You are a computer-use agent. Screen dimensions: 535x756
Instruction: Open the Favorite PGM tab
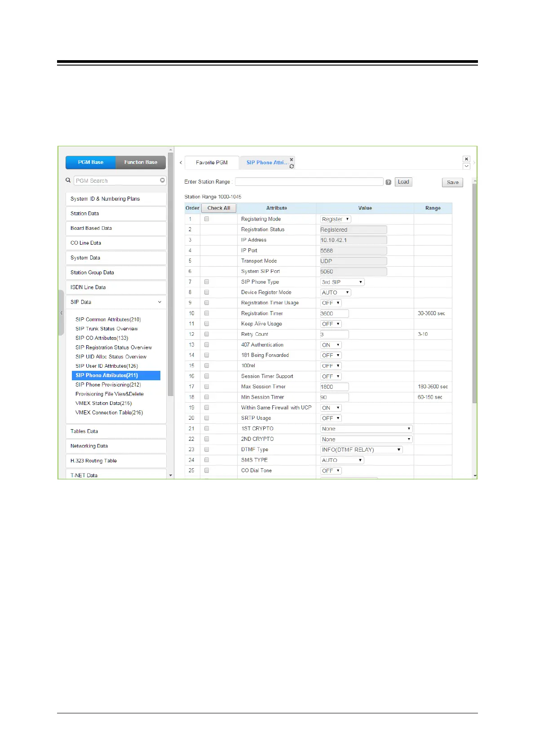(212, 163)
